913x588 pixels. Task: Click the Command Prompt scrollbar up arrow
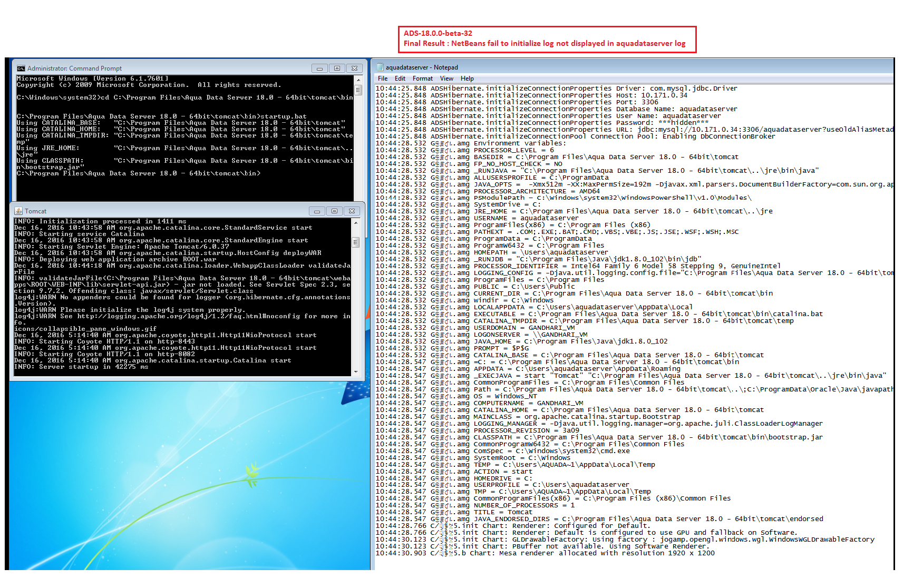tap(358, 80)
